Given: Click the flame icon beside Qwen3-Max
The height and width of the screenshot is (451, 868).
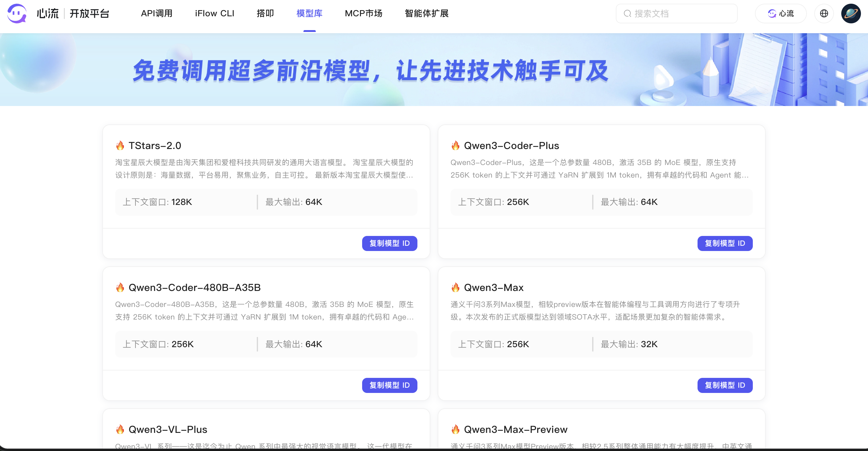Looking at the screenshot, I should point(455,288).
